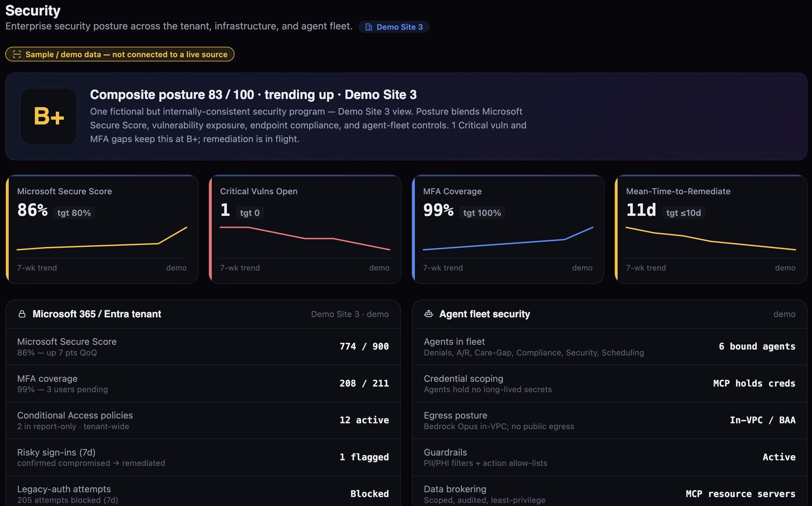Click the 6 bound agents value
Screen dimensions: 812x506
(757, 346)
